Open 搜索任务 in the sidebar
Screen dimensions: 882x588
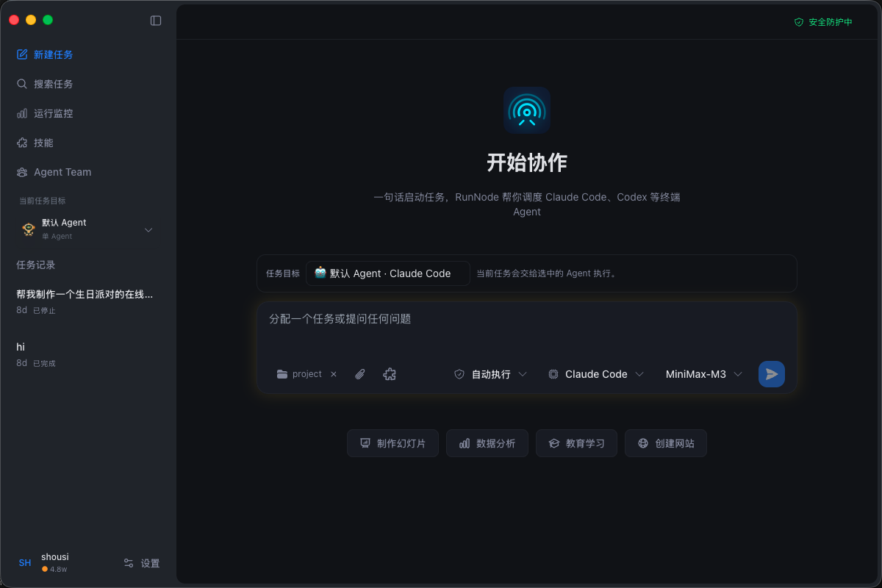[88, 84]
